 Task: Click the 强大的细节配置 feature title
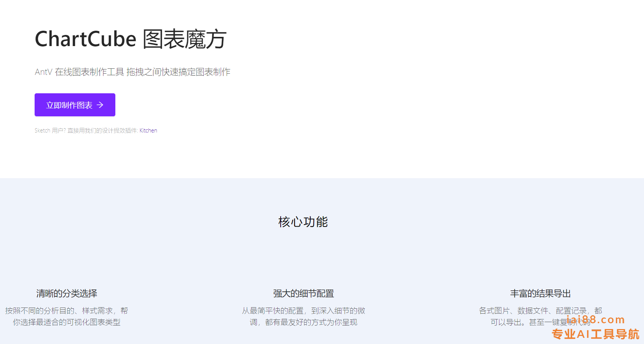click(x=303, y=294)
